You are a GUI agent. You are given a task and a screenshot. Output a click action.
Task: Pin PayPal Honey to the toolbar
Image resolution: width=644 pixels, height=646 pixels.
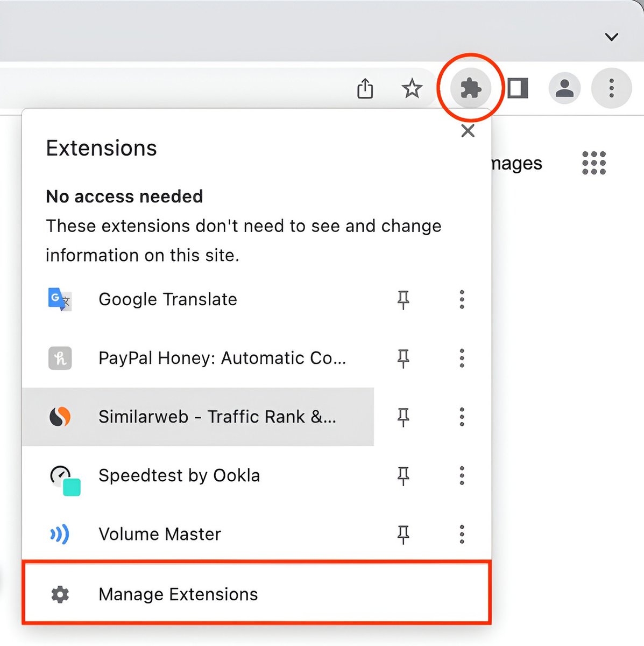coord(403,359)
